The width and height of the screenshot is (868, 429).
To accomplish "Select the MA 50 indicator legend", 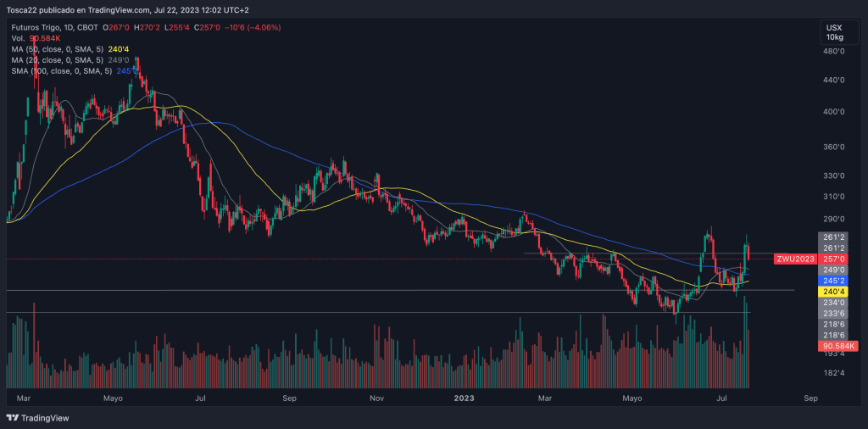I will (59, 49).
